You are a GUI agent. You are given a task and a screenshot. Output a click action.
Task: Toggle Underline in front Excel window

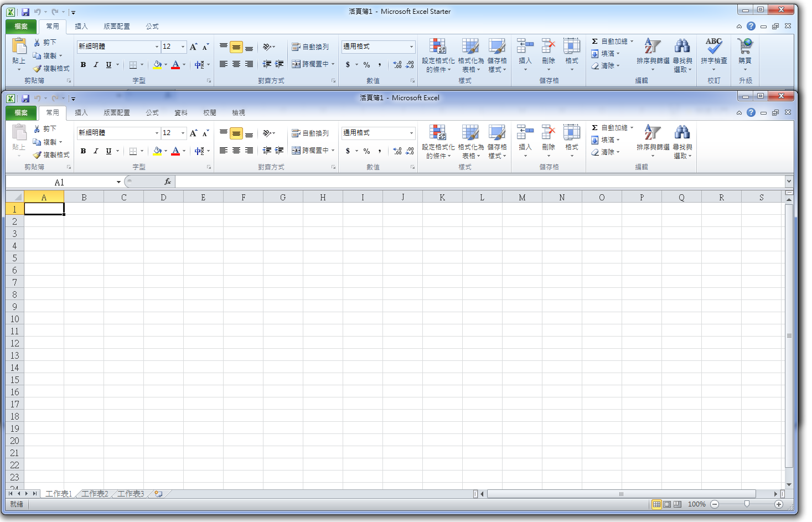(108, 151)
